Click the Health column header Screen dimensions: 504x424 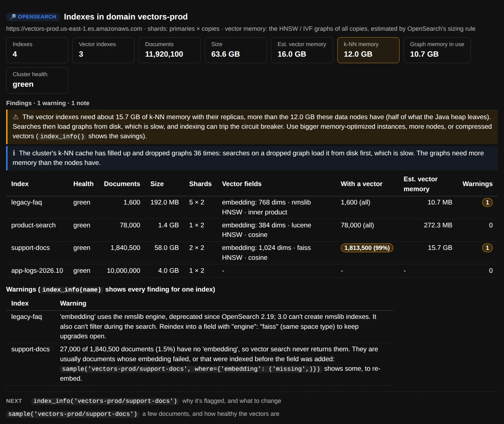pos(83,184)
